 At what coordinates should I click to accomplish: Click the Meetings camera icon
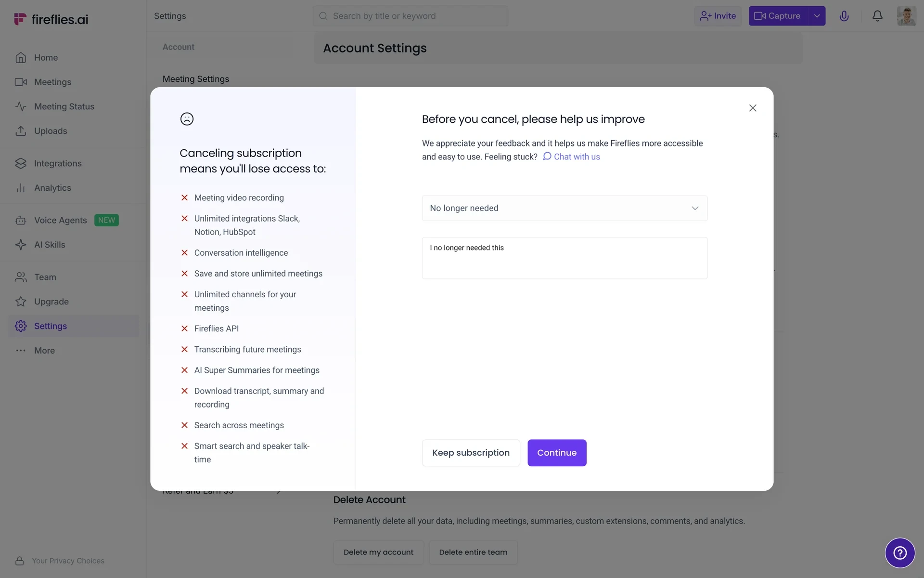tap(21, 82)
